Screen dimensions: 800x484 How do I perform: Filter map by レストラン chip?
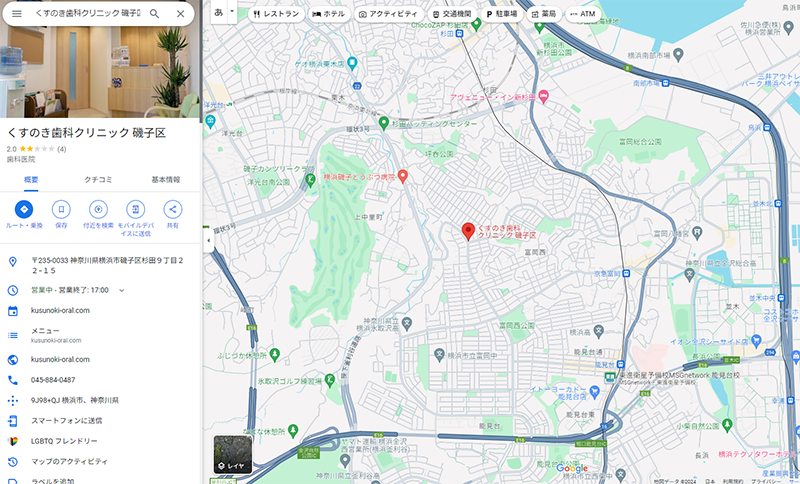click(x=276, y=14)
